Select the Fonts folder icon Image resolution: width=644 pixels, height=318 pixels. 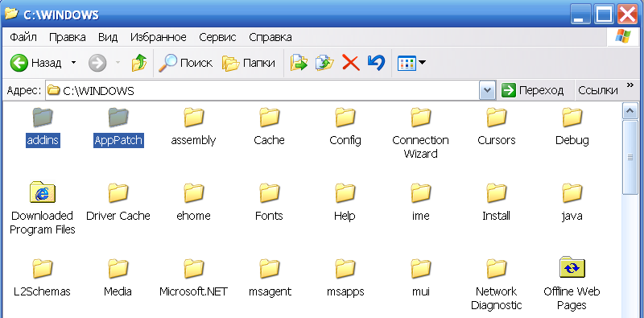[x=270, y=193]
